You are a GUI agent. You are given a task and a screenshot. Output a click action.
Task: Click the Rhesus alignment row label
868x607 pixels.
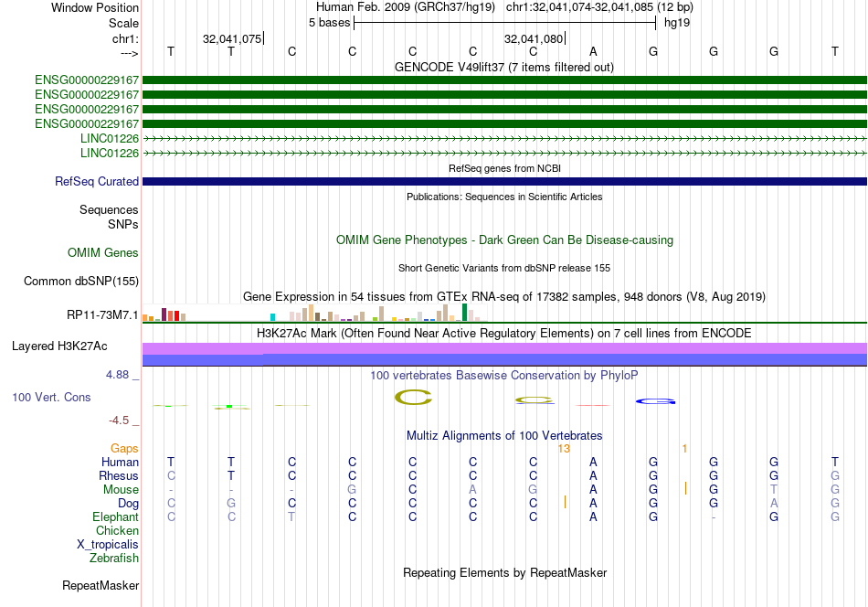119,475
